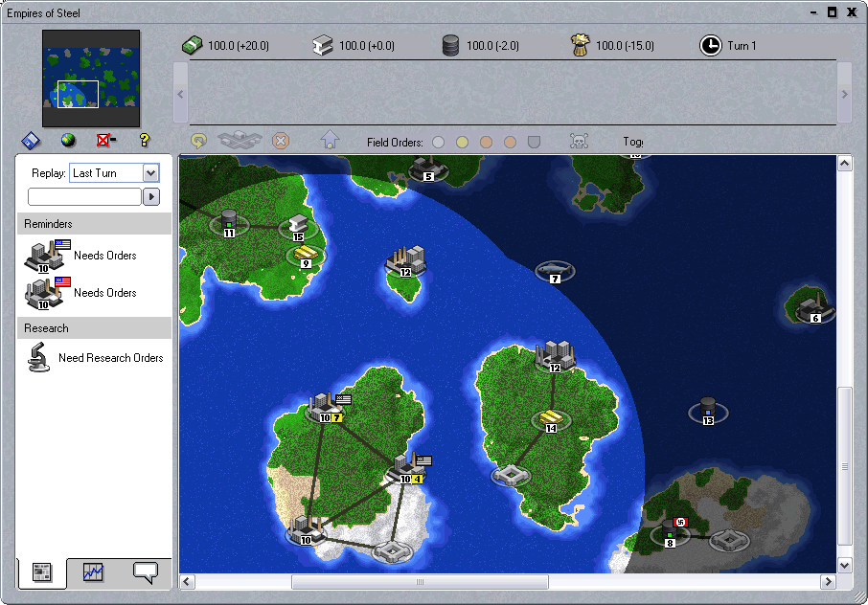Toggle the shield Field Orders option
The width and height of the screenshot is (868, 605).
pos(534,142)
